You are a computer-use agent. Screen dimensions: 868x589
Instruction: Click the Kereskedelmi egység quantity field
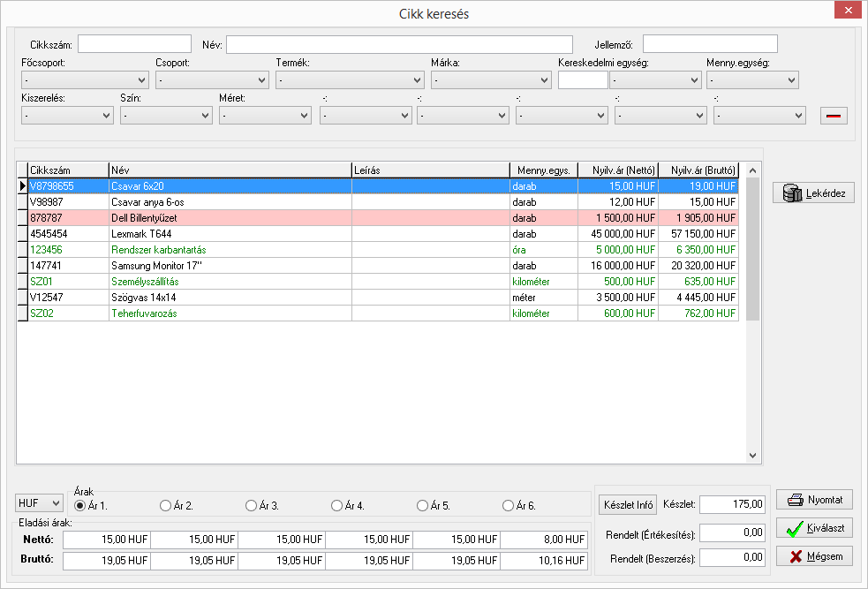point(583,80)
